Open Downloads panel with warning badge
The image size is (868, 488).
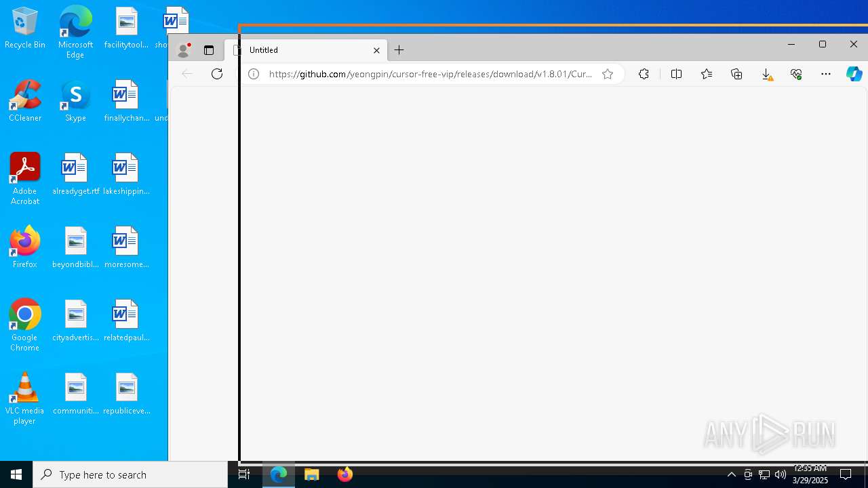point(766,74)
